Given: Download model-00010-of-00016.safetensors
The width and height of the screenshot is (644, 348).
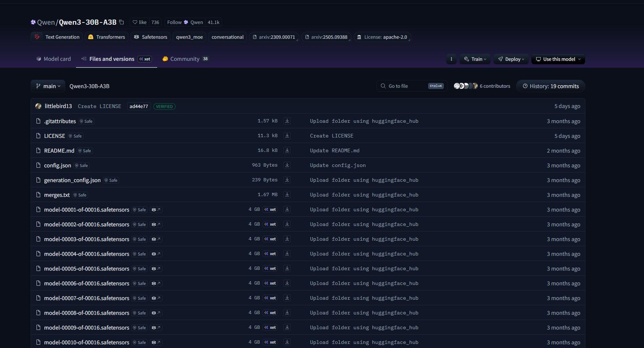Looking at the screenshot, I should tap(287, 342).
